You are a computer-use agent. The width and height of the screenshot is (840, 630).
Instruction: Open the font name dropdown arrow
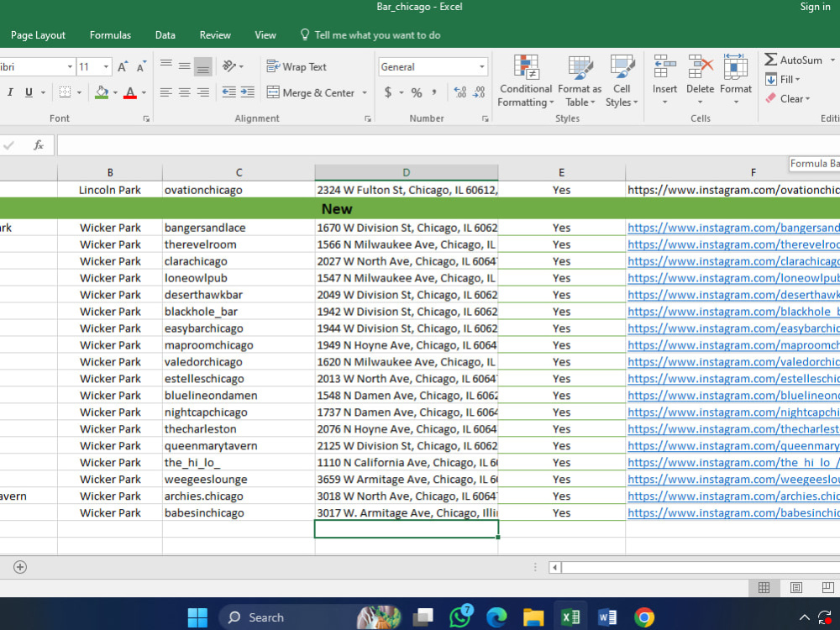(x=70, y=67)
